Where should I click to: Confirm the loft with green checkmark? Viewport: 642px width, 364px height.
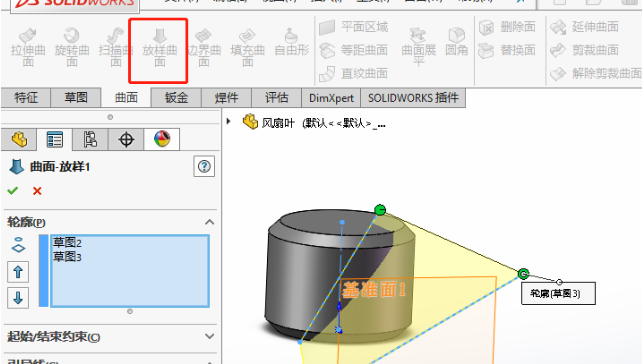tap(13, 191)
